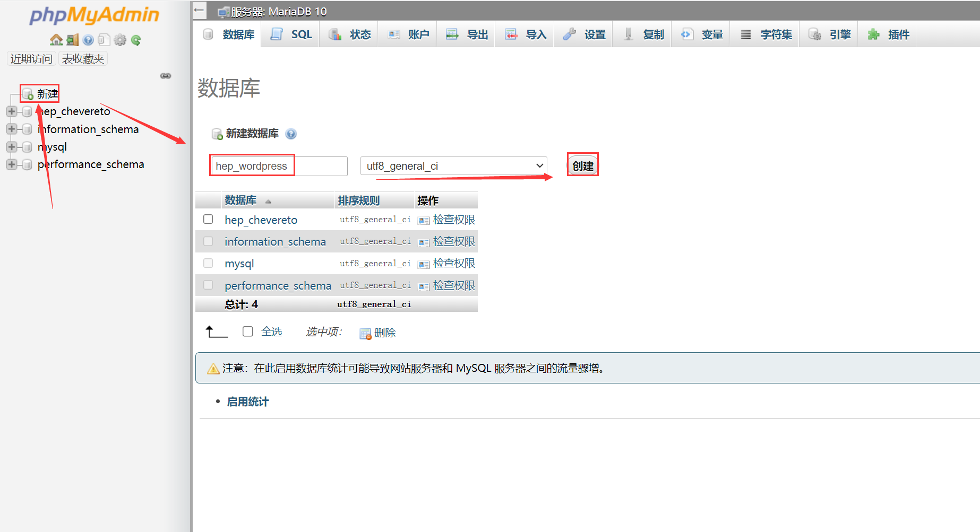Check the hep_chevereto database checkbox

tap(208, 219)
